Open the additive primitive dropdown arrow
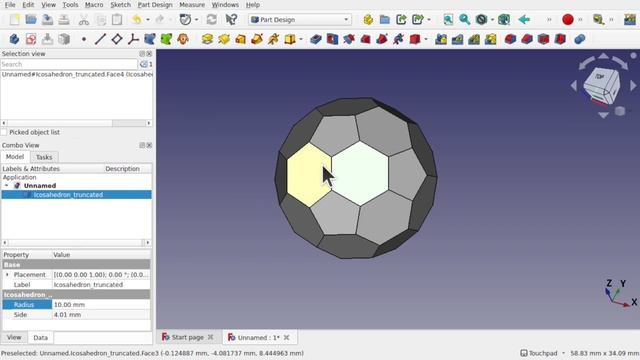The width and height of the screenshot is (640, 360). coord(301,39)
